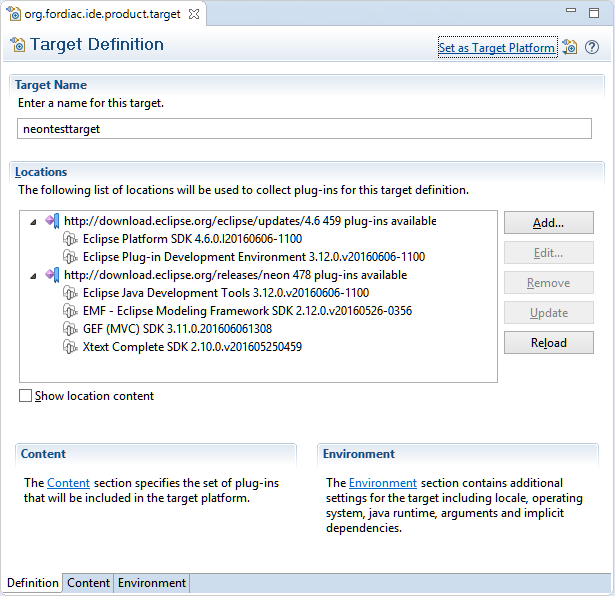Click the icon beside Eclipse Java Development Tools
This screenshot has height=596, width=615.
coord(70,293)
